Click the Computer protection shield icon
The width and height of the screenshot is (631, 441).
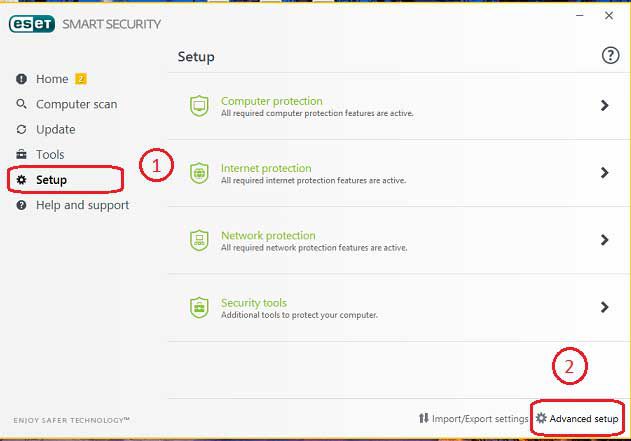click(199, 105)
